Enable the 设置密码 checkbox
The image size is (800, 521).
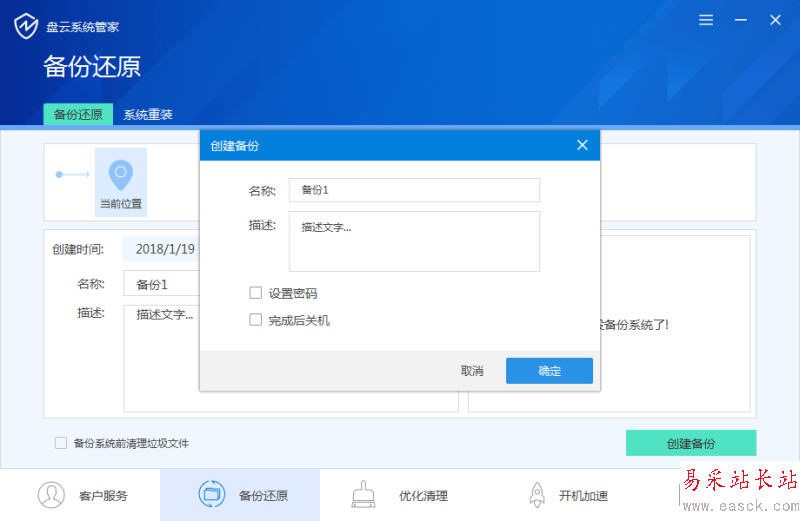point(255,293)
